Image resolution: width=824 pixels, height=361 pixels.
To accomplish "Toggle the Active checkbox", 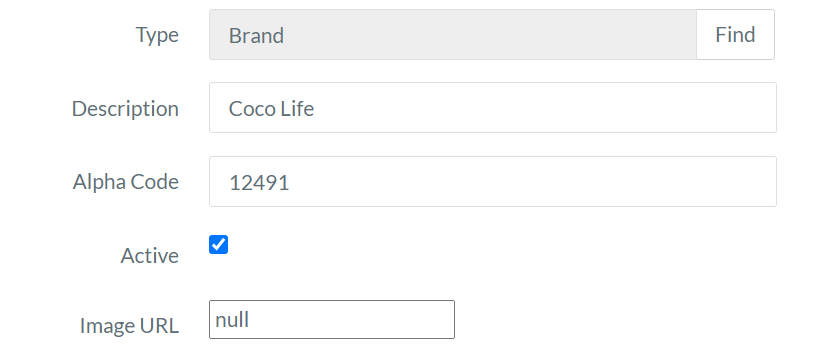I will [218, 244].
